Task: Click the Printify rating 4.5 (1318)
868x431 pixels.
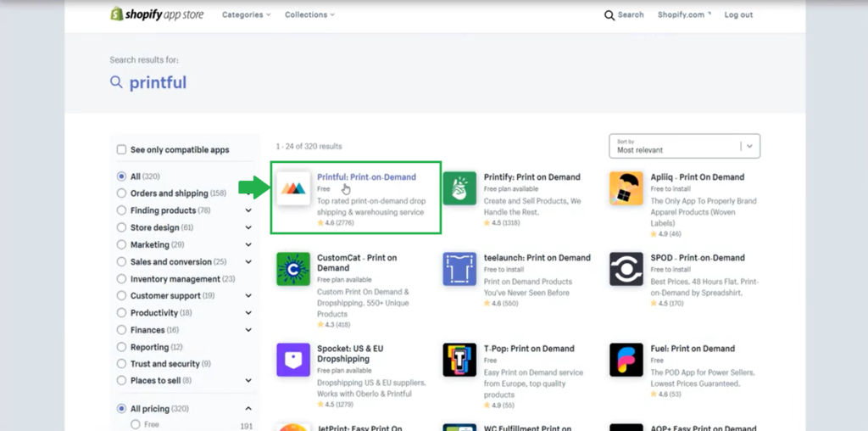Action: 502,222
